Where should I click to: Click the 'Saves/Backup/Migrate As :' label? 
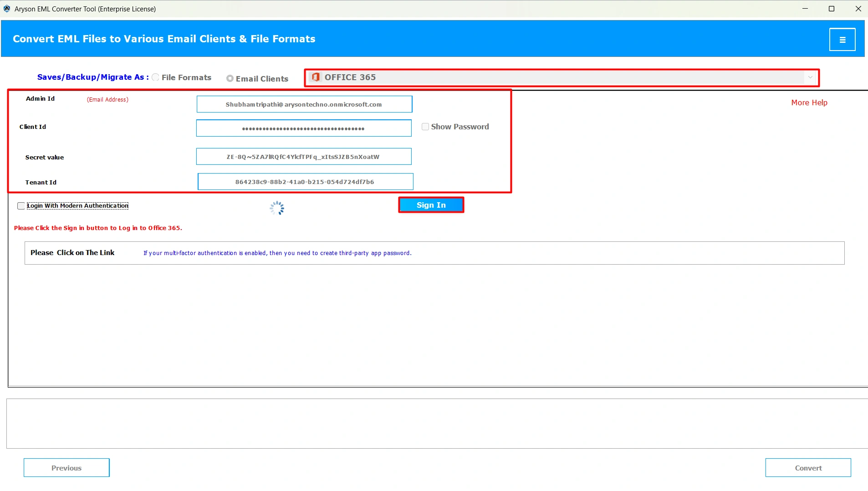pyautogui.click(x=93, y=77)
